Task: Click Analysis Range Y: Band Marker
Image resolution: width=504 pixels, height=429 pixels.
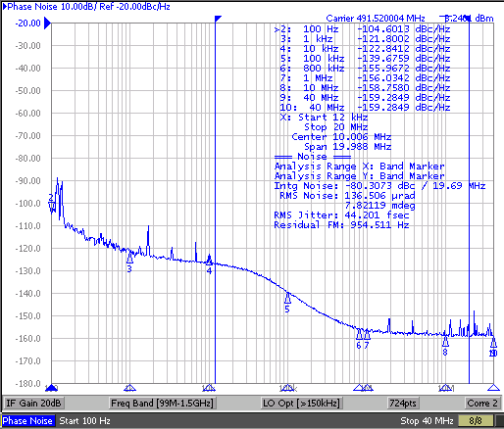Action: point(359,176)
